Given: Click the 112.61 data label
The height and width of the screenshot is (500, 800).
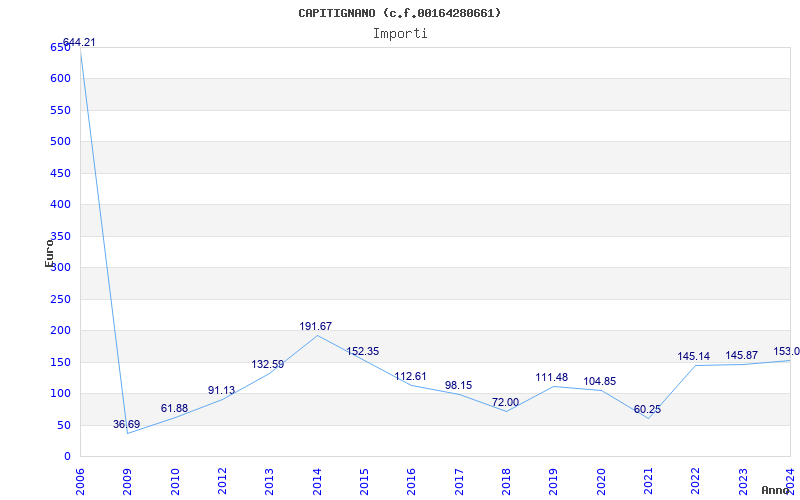Looking at the screenshot, I should (x=410, y=377).
